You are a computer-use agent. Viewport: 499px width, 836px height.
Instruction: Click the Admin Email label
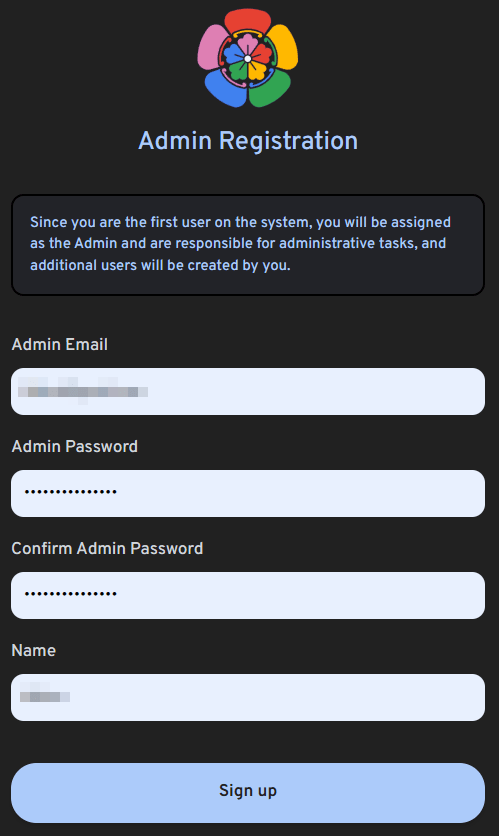(60, 344)
